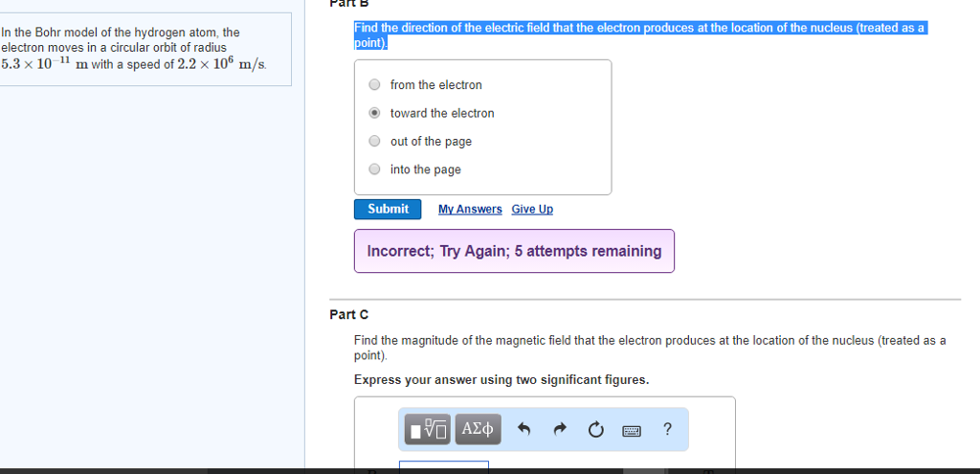Click the Part C answer input box
980x474 pixels.
coord(443,466)
